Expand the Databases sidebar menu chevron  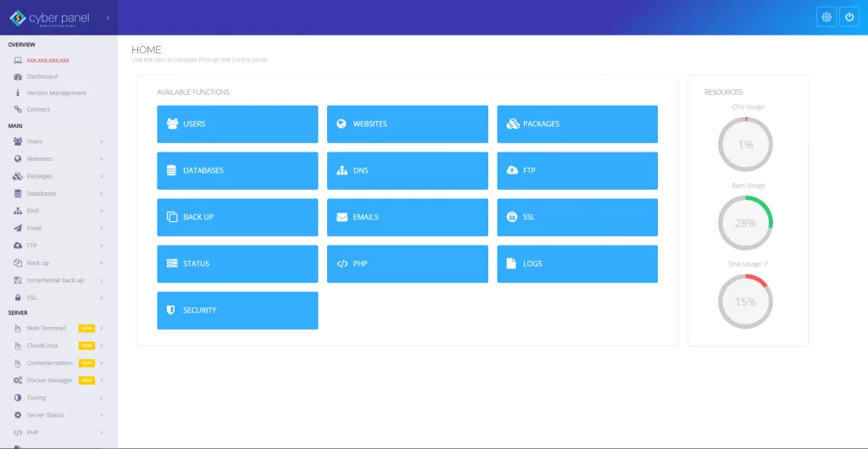coord(102,193)
